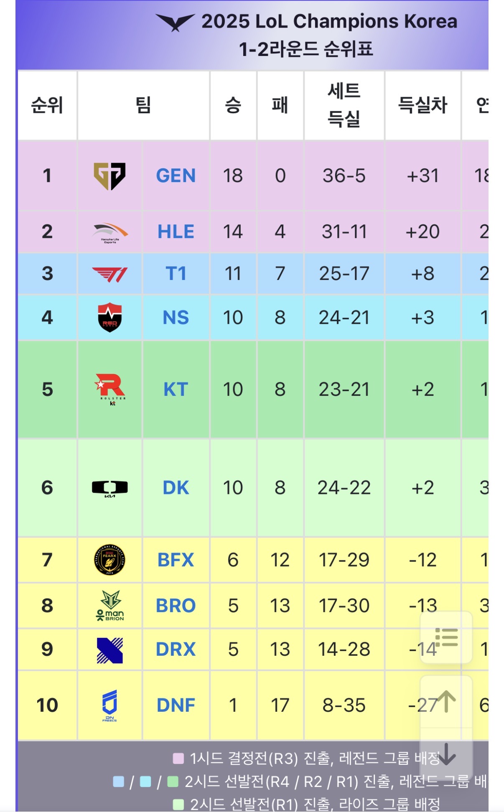Click the BNK FearX logo
Image resolution: width=504 pixels, height=812 pixels.
(x=109, y=560)
